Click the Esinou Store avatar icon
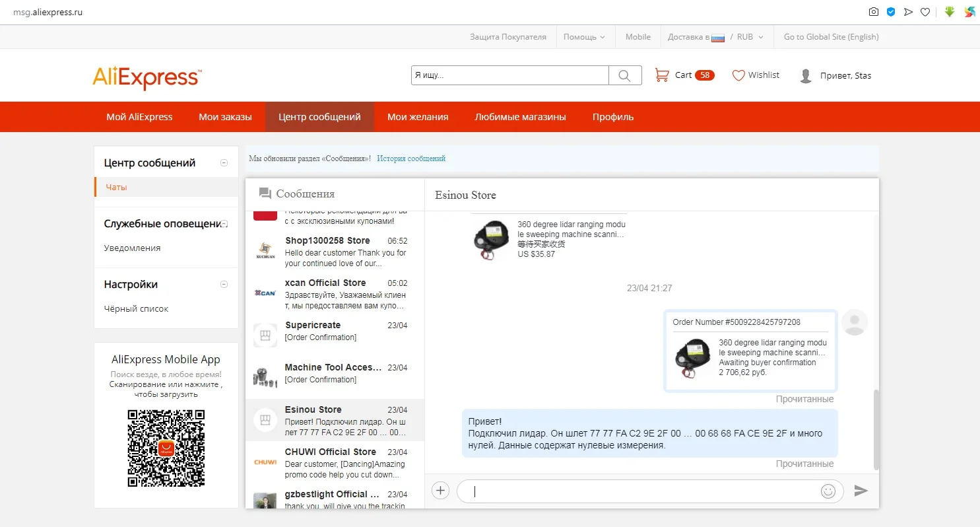This screenshot has width=980, height=527. (x=265, y=420)
